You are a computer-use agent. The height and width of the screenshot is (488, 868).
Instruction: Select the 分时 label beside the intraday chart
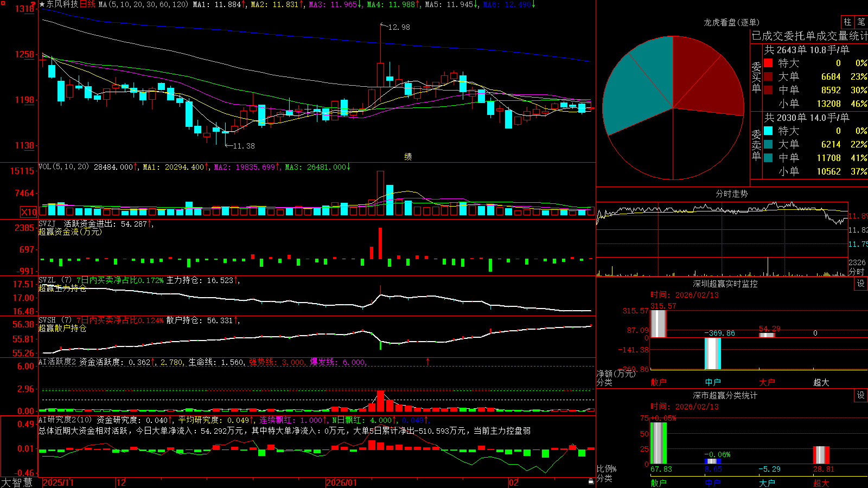click(x=856, y=272)
